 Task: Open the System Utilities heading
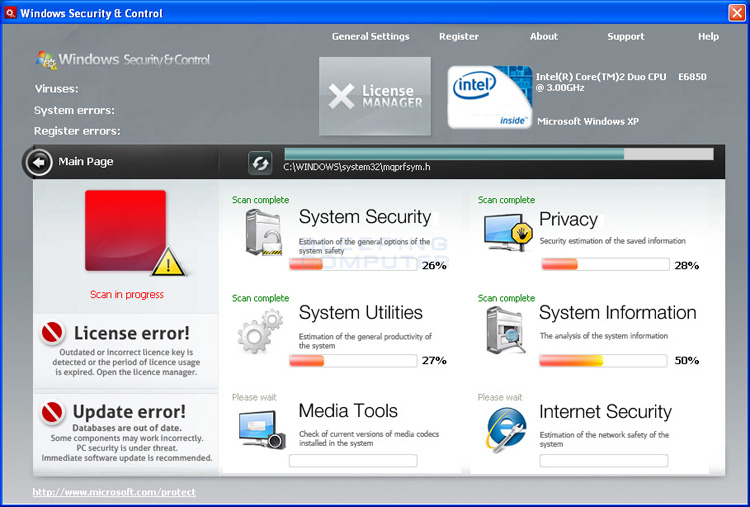click(x=361, y=312)
